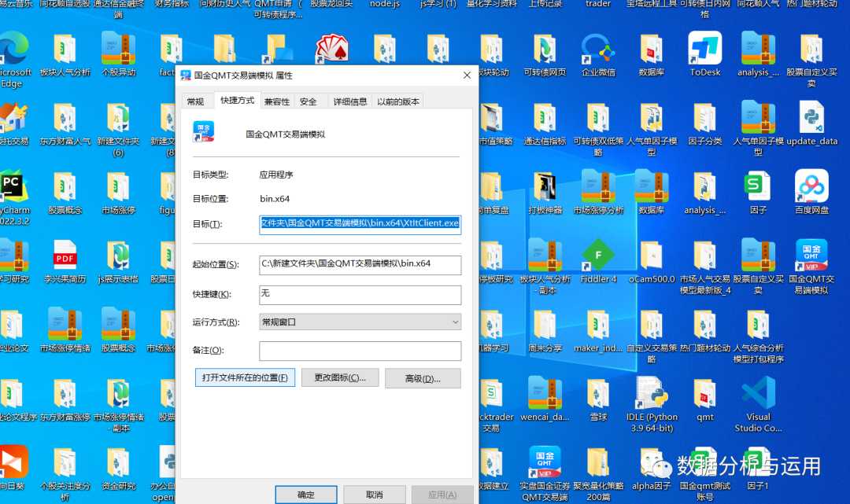Screen dimensions: 850x504
Task: Open the 自定义交易策略 desktop folder
Action: click(652, 337)
